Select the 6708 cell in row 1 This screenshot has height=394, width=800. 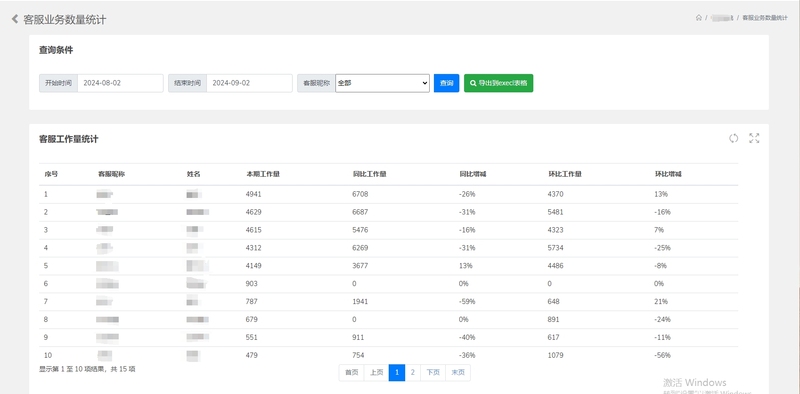pyautogui.click(x=360, y=194)
